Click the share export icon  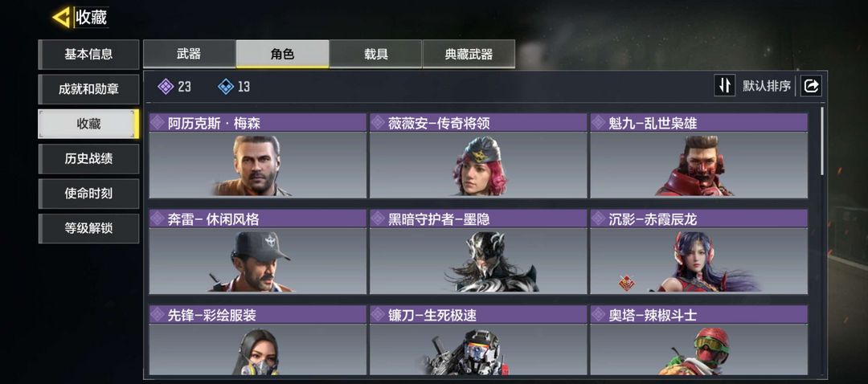811,86
